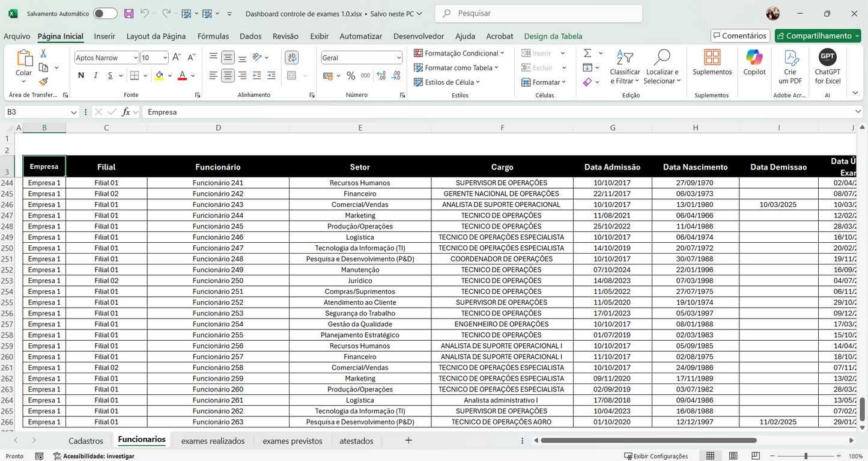Click the Suplementos icon

tap(712, 62)
